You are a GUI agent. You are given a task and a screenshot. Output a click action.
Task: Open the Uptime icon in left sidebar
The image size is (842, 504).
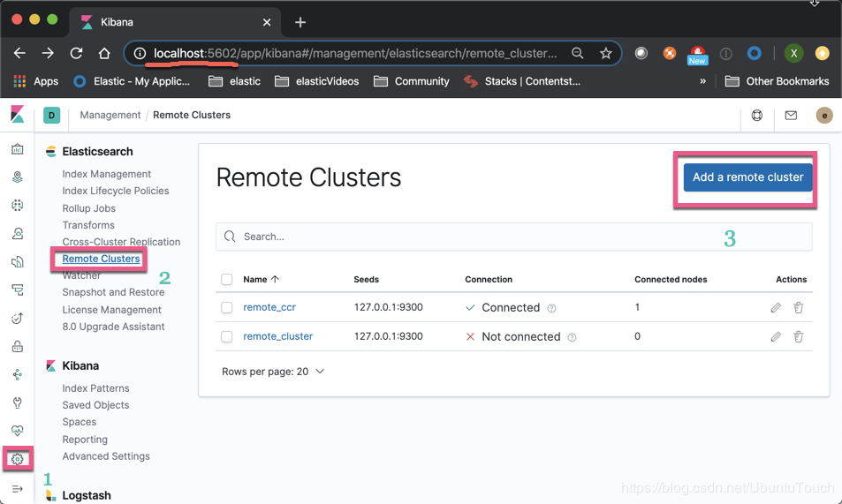pyautogui.click(x=17, y=319)
